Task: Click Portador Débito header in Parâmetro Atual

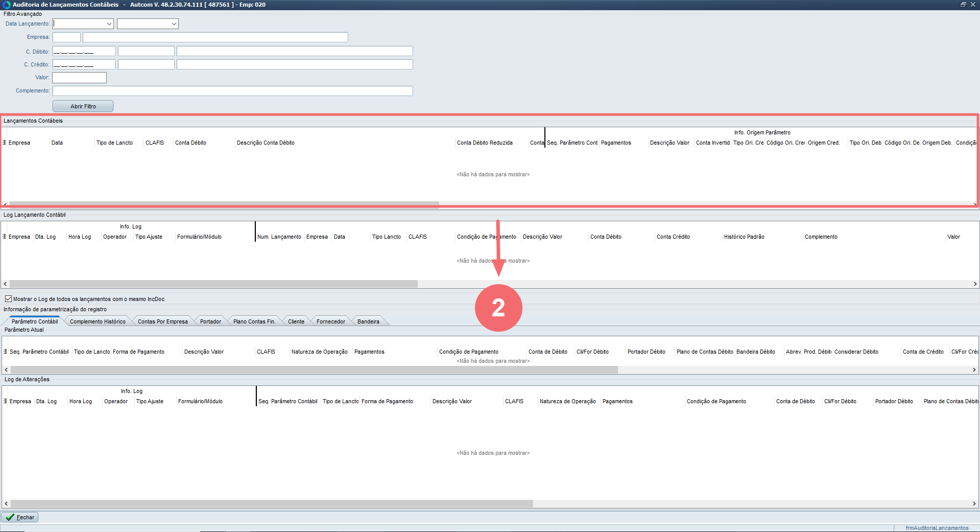Action: tap(650, 352)
